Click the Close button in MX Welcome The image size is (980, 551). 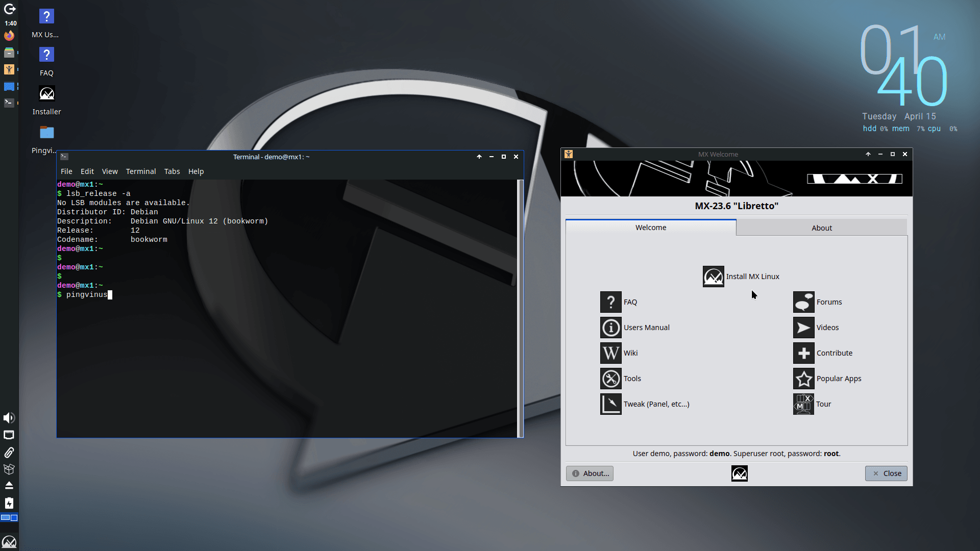pos(886,473)
